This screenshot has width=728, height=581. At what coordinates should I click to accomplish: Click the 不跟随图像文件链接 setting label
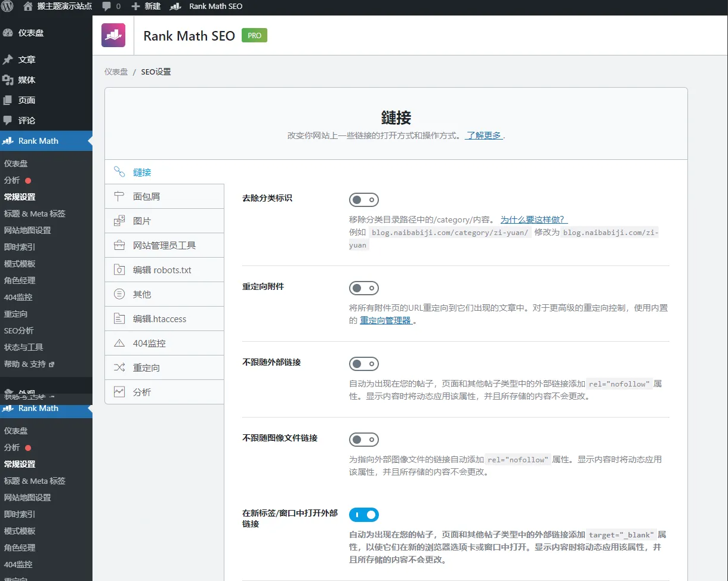tap(280, 438)
